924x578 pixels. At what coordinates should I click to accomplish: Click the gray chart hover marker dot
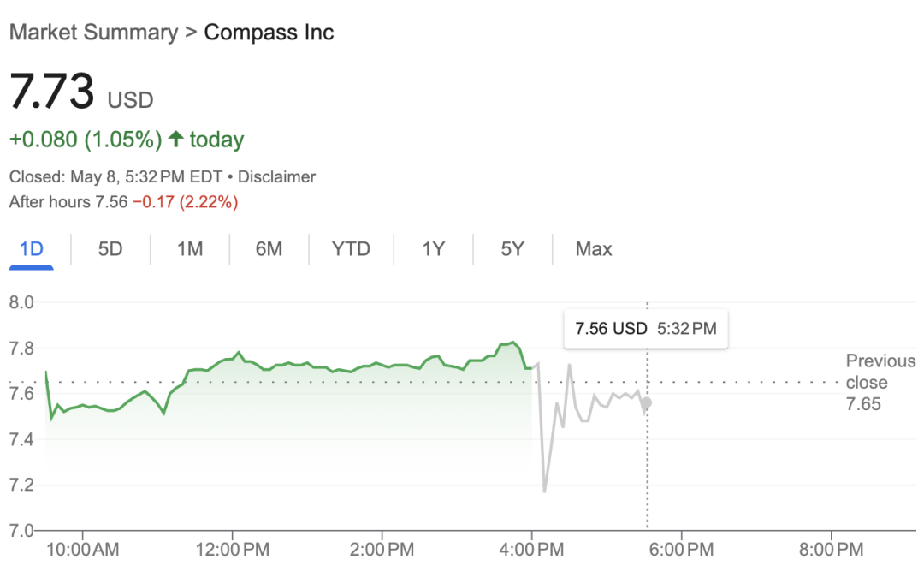click(647, 402)
